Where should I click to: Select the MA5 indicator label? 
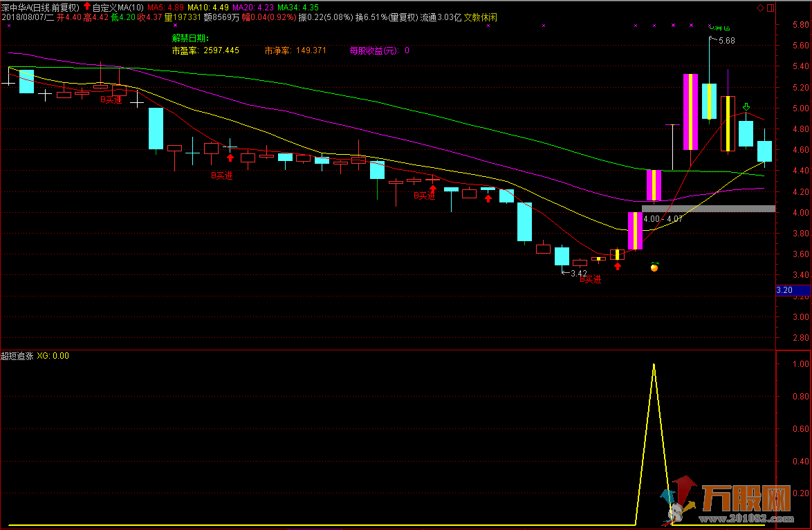click(x=163, y=7)
